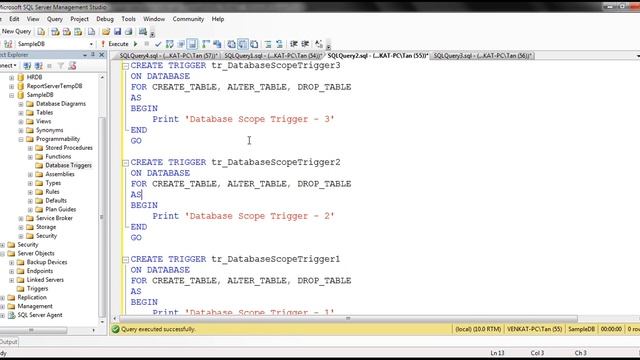Open the Community menu
This screenshot has width=640, height=360.
coord(188,19)
